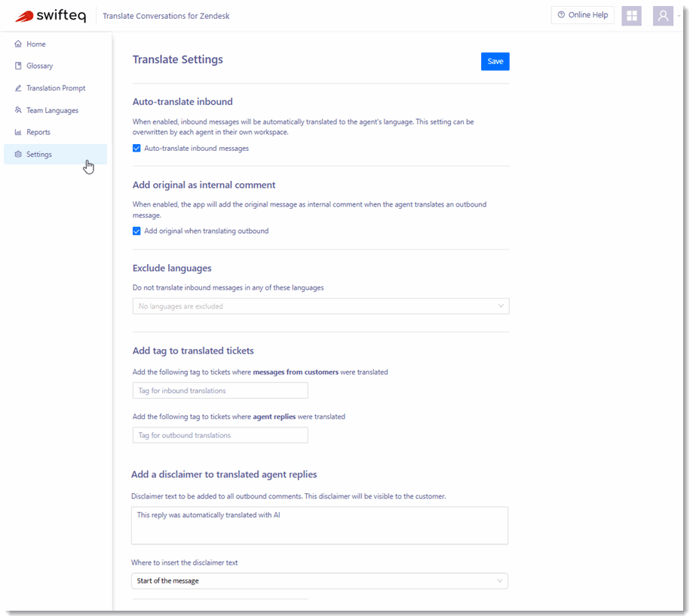Click the Swifteq logo
690x616 pixels.
click(51, 16)
